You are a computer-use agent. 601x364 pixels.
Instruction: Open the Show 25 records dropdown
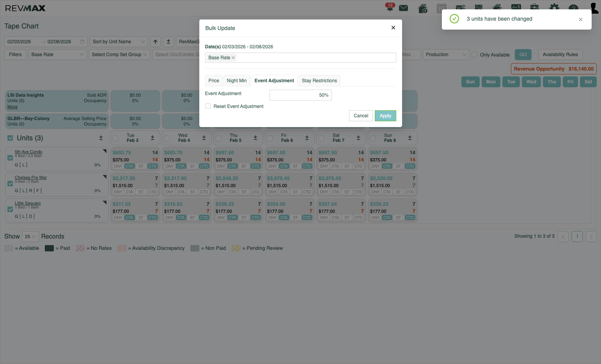(x=30, y=237)
